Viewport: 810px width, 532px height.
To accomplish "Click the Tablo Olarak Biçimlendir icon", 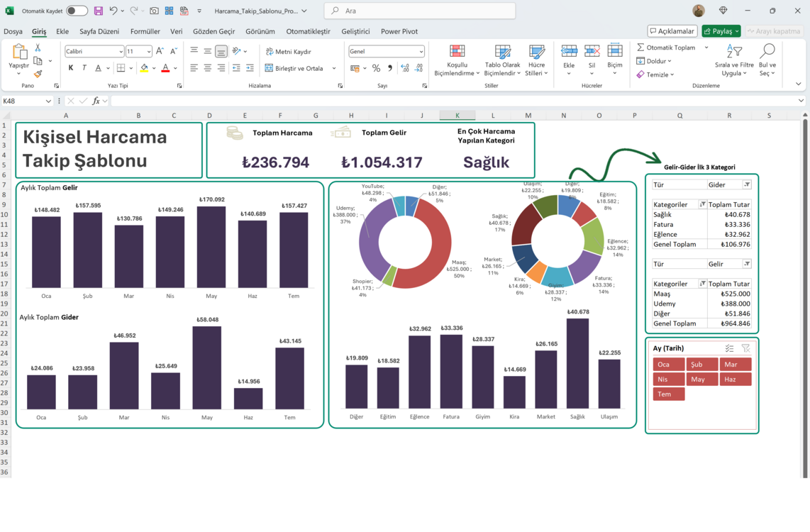I will [502, 52].
